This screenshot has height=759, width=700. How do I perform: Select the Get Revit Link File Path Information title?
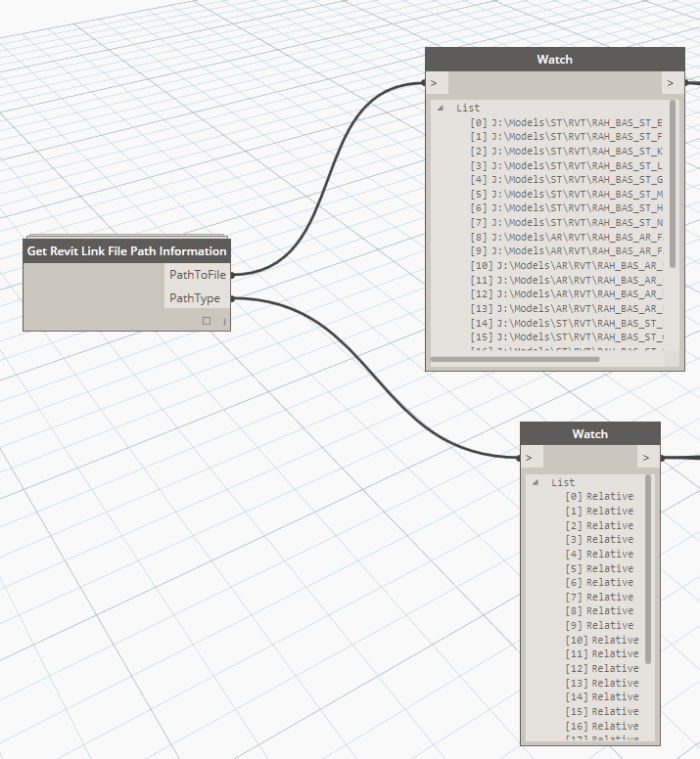click(x=126, y=251)
